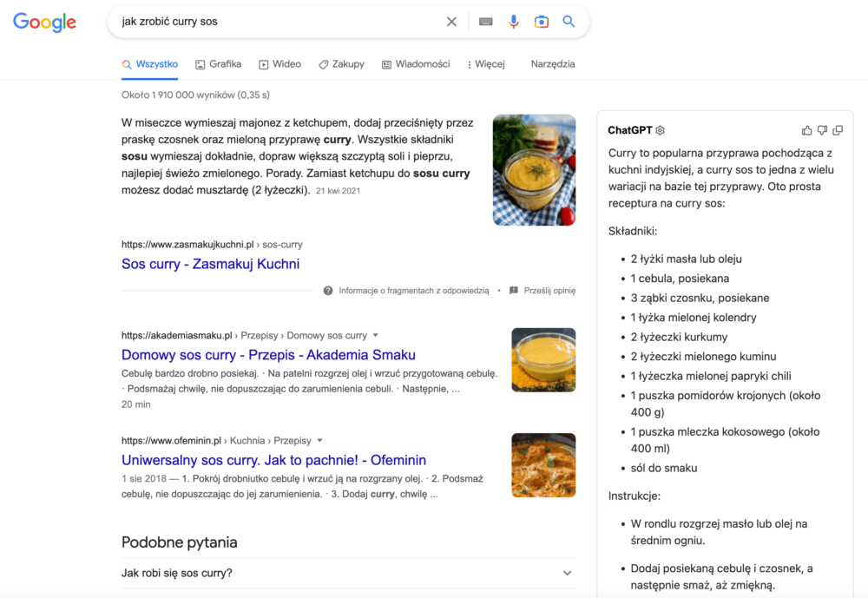
Task: Click '2 łyżki masła lub oleju' ingredient
Action: pyautogui.click(x=687, y=260)
